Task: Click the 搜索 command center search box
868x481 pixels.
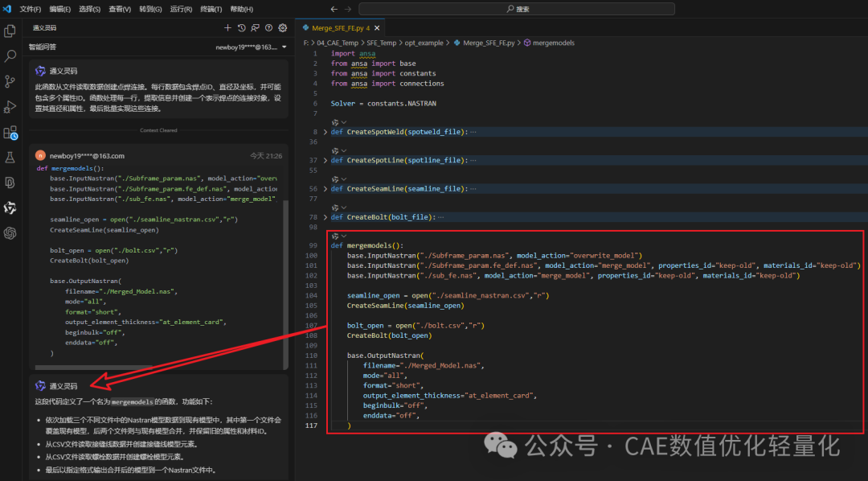Action: coord(517,9)
